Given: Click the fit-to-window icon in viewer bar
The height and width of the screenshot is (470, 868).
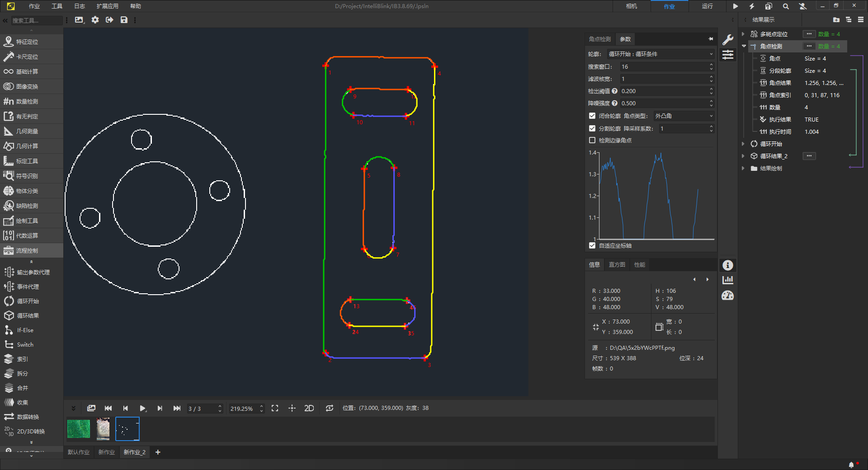Looking at the screenshot, I should (275, 408).
